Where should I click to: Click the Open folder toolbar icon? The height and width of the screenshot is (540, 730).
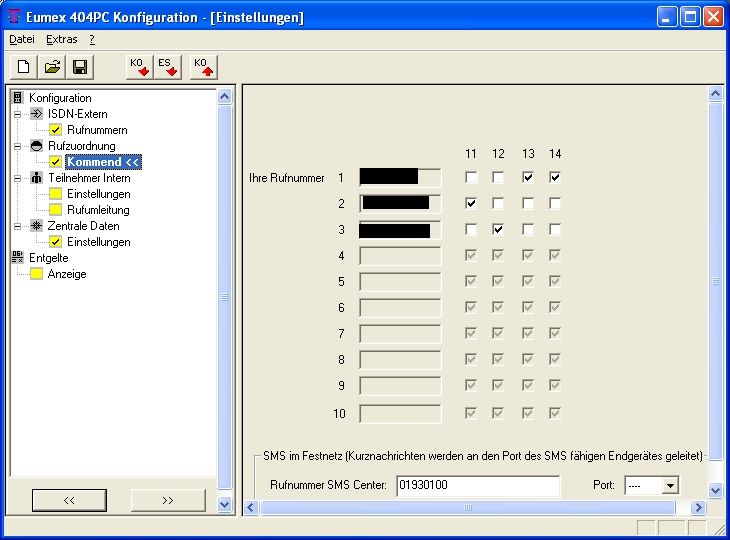pos(52,67)
